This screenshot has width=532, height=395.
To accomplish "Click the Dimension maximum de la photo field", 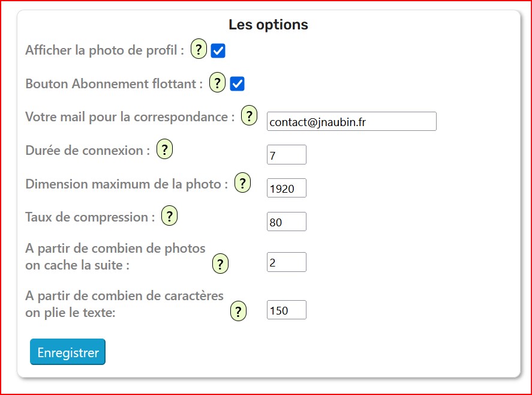I will click(x=286, y=188).
